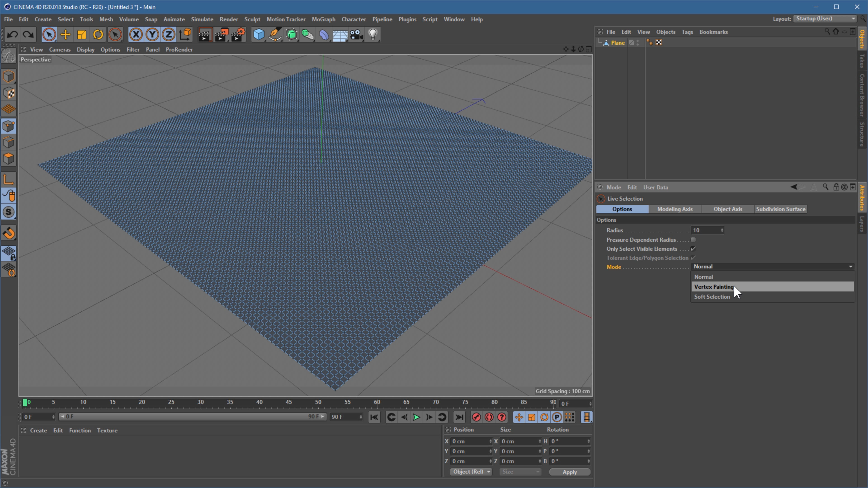Click frame 45 on the timeline ruler
Viewport: 868px width, 488px height.
tap(289, 402)
